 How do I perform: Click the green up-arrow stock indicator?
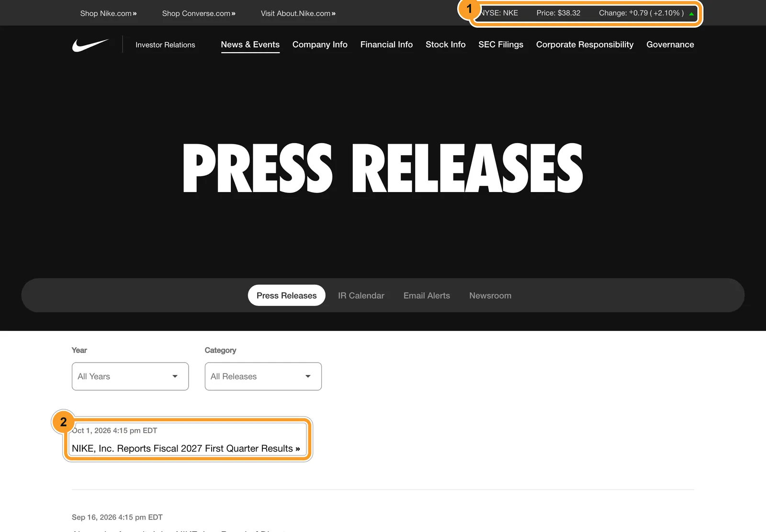[x=691, y=14]
